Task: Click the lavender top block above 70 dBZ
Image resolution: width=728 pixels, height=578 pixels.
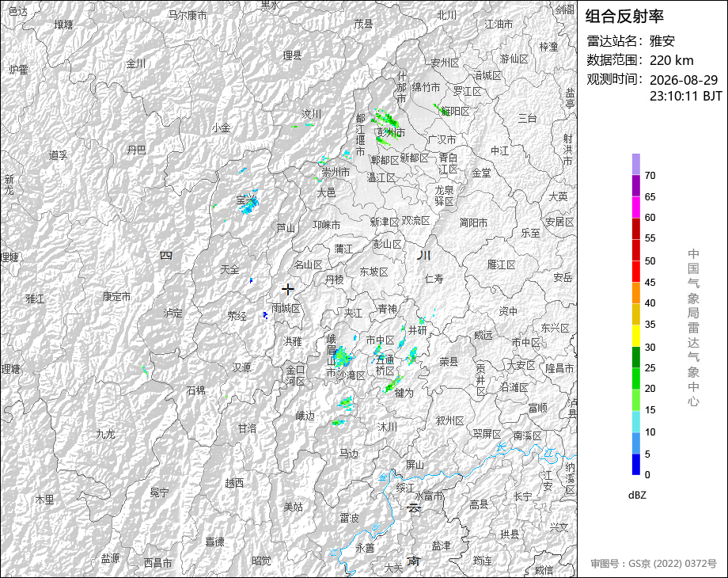Action: coord(636,164)
